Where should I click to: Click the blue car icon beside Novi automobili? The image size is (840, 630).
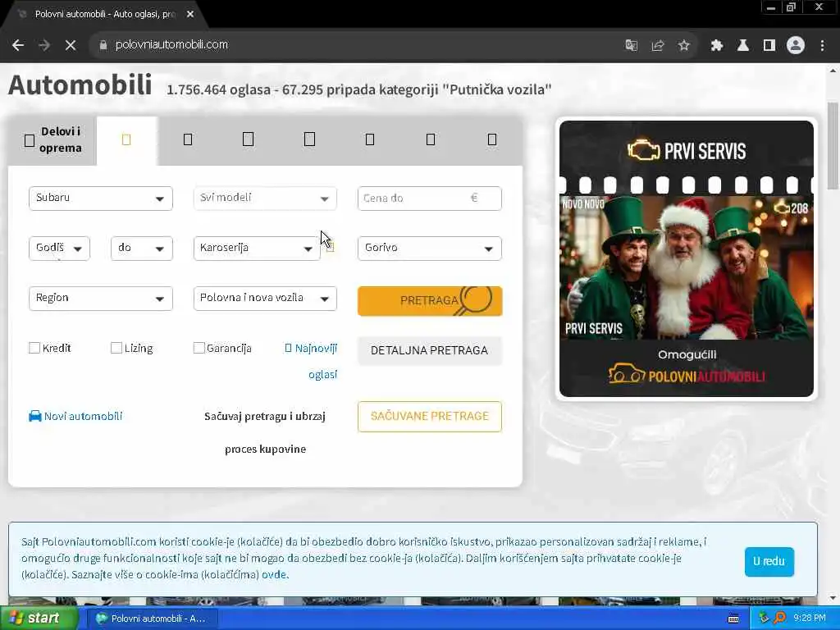[34, 416]
